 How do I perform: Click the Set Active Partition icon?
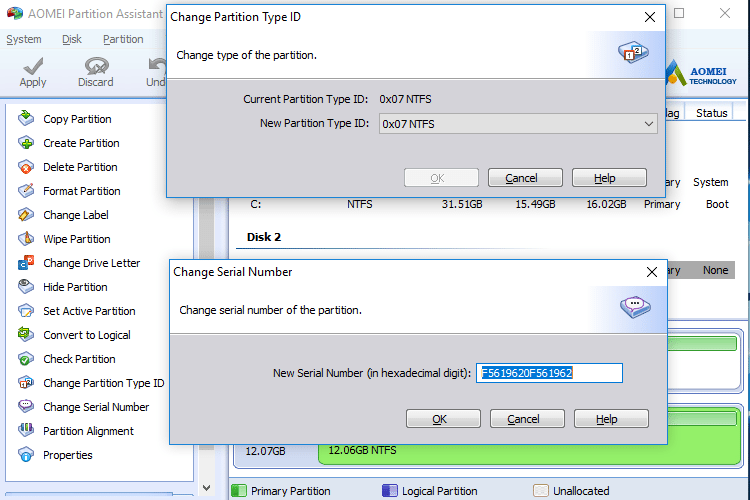point(26,311)
